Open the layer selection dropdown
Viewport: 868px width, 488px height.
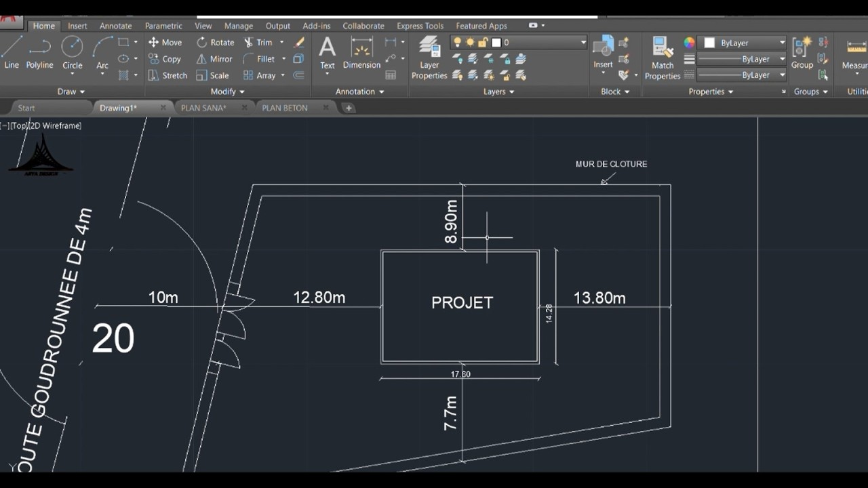point(583,42)
